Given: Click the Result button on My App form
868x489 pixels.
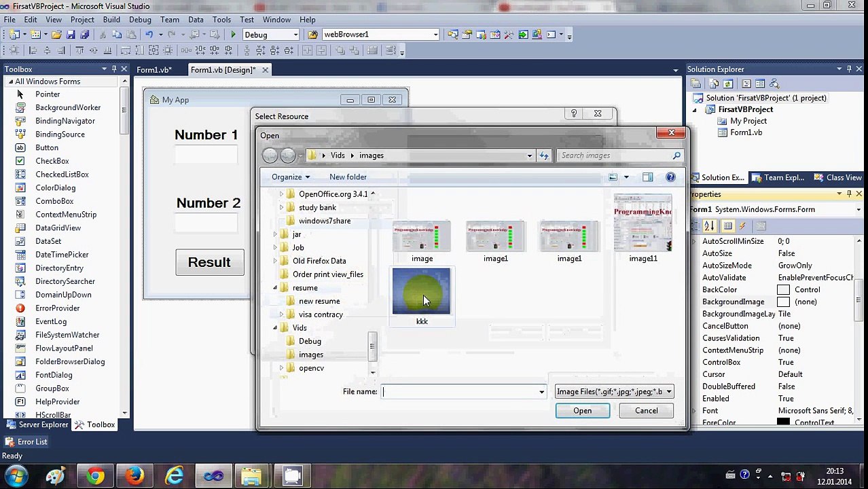Looking at the screenshot, I should (x=209, y=262).
